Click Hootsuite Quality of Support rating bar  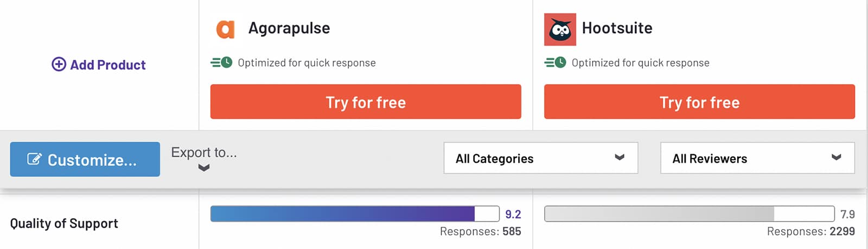click(x=689, y=213)
